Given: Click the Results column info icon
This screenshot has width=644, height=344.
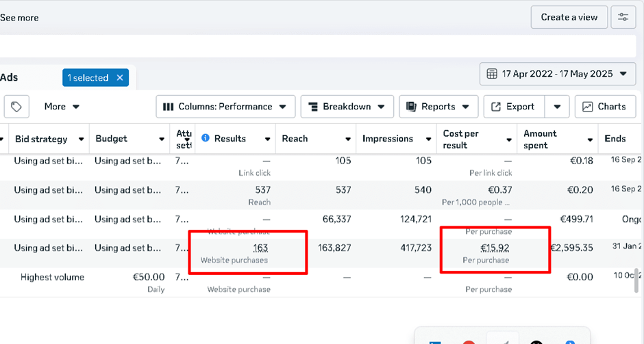Looking at the screenshot, I should pos(205,138).
